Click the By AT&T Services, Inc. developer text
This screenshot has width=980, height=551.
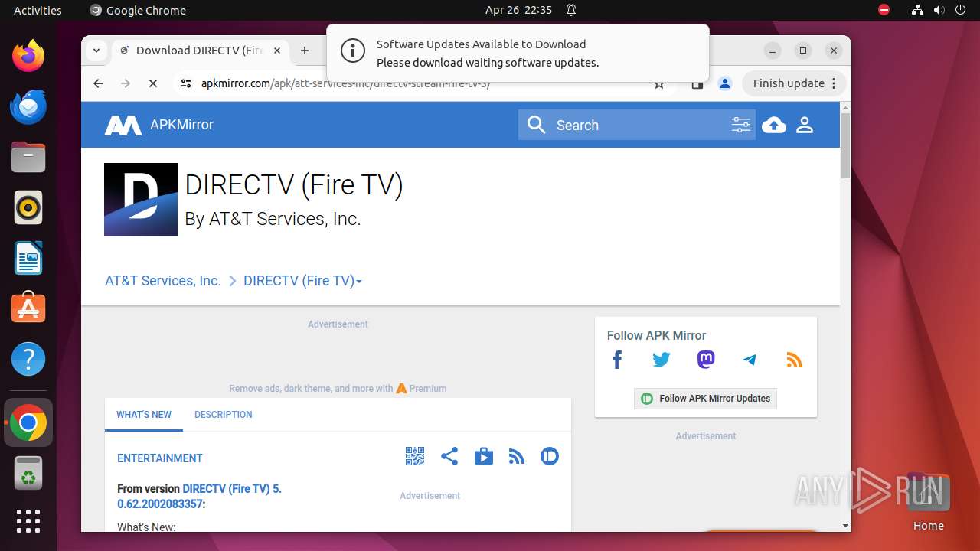[273, 219]
